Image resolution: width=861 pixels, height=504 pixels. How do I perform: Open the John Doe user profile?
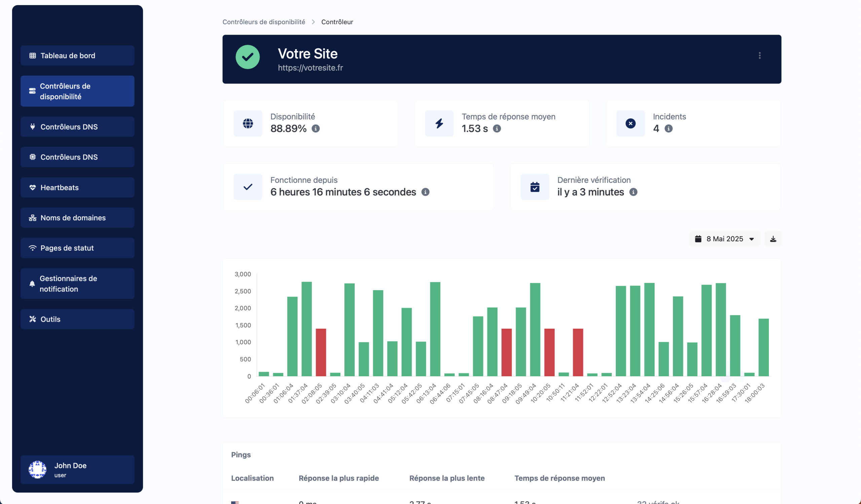tap(77, 469)
